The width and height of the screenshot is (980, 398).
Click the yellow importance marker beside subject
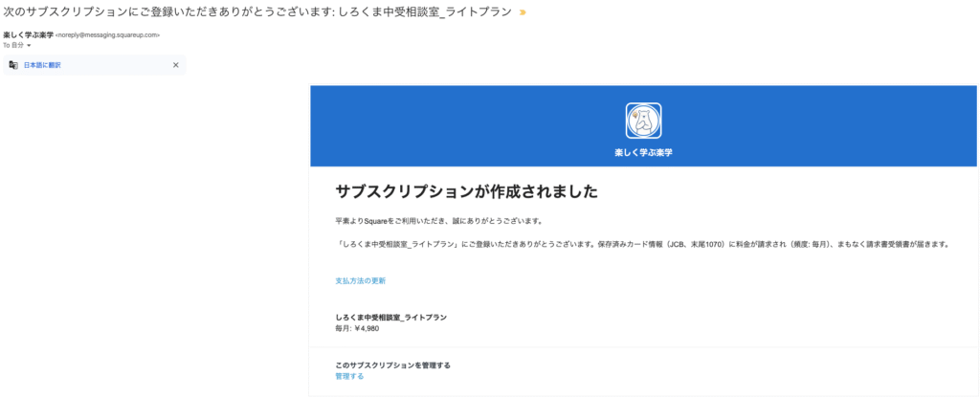(523, 12)
